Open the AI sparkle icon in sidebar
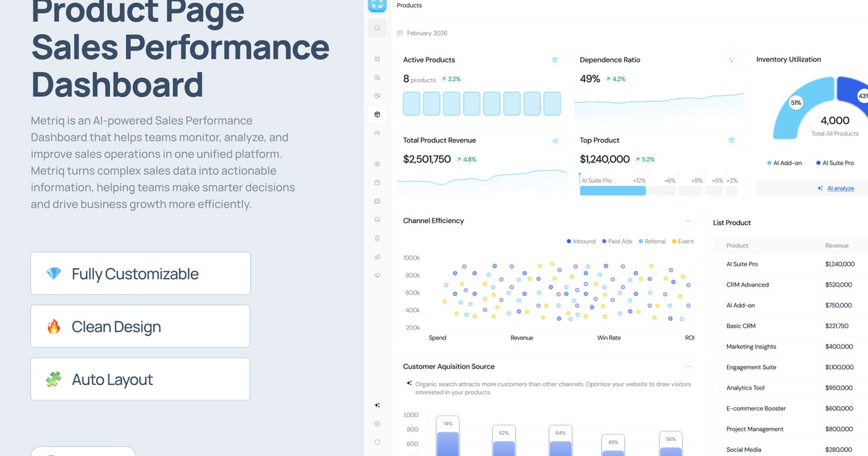This screenshot has height=456, width=868. [377, 405]
